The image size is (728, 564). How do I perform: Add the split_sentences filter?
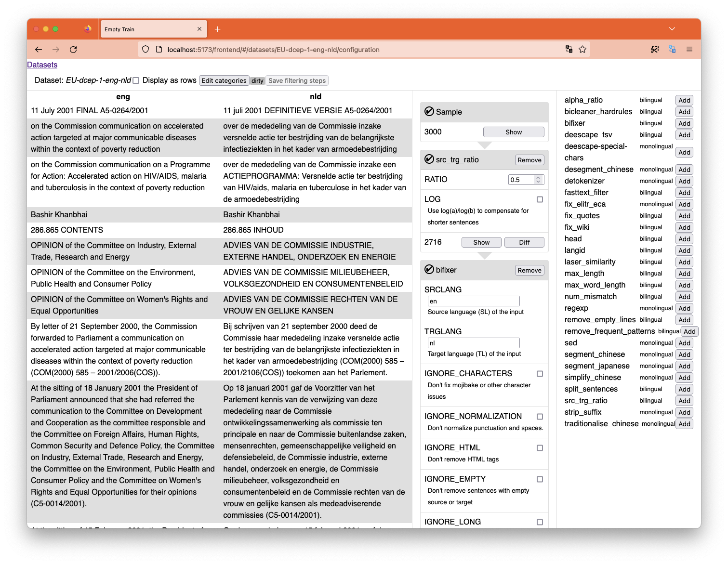(684, 389)
